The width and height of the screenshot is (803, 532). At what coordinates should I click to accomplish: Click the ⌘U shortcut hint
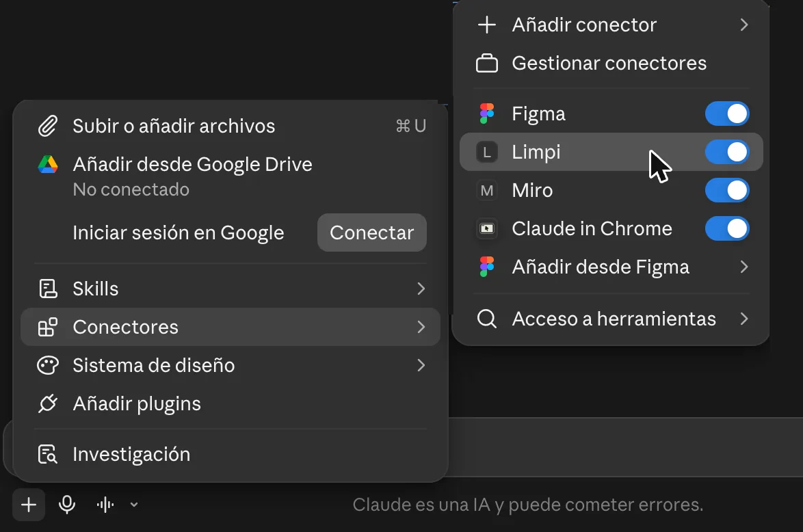pos(410,126)
